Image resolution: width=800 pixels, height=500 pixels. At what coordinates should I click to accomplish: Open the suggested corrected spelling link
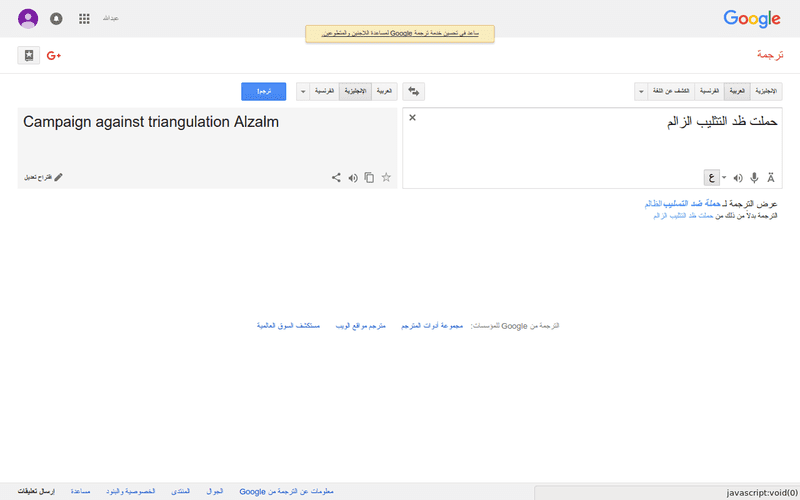pyautogui.click(x=683, y=204)
